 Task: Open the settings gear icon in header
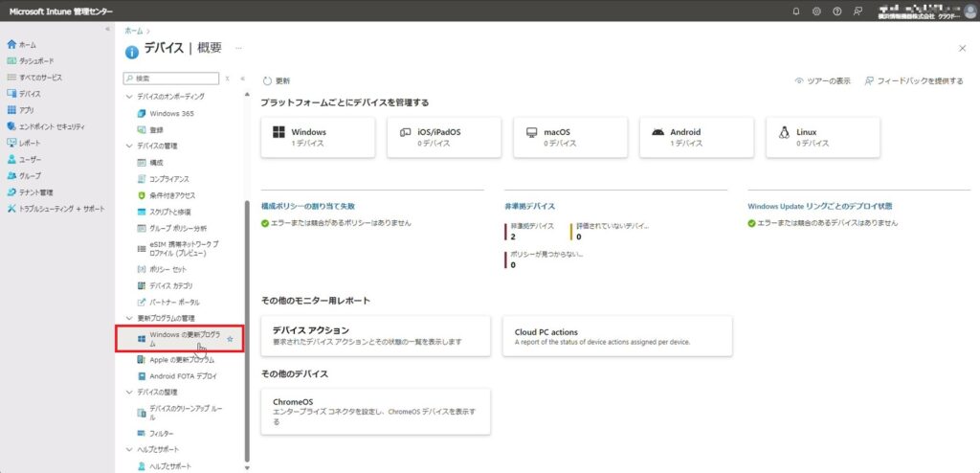point(816,11)
